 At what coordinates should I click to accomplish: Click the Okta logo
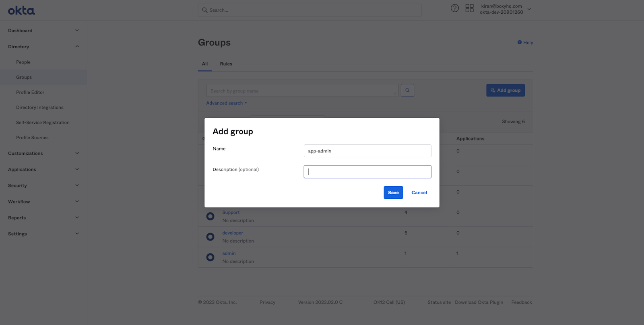coord(21,10)
